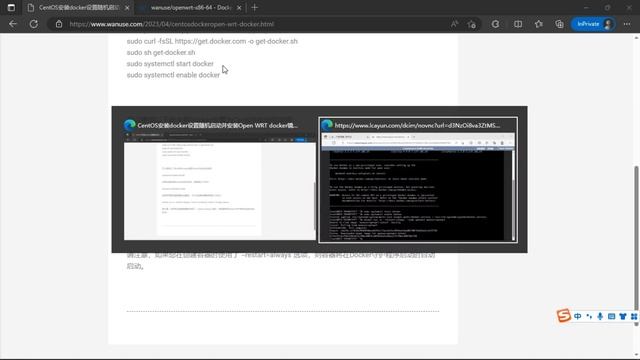Open IME skin shirt icon

tap(622, 316)
